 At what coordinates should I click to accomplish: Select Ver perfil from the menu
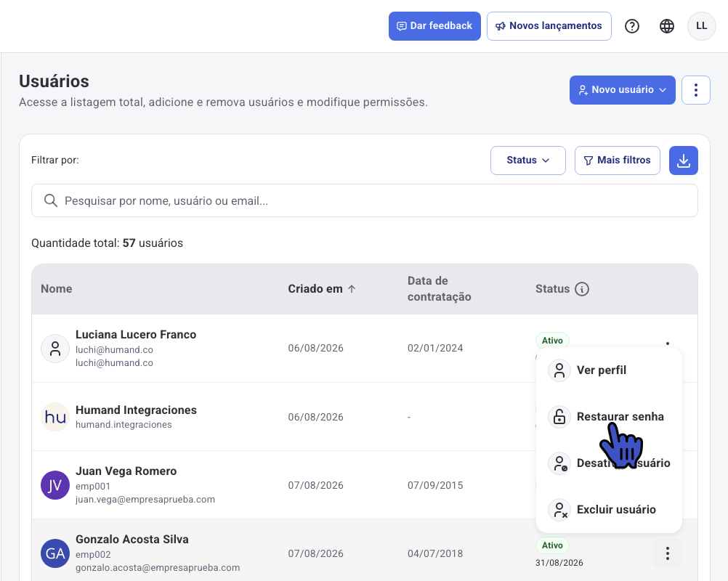pos(609,370)
